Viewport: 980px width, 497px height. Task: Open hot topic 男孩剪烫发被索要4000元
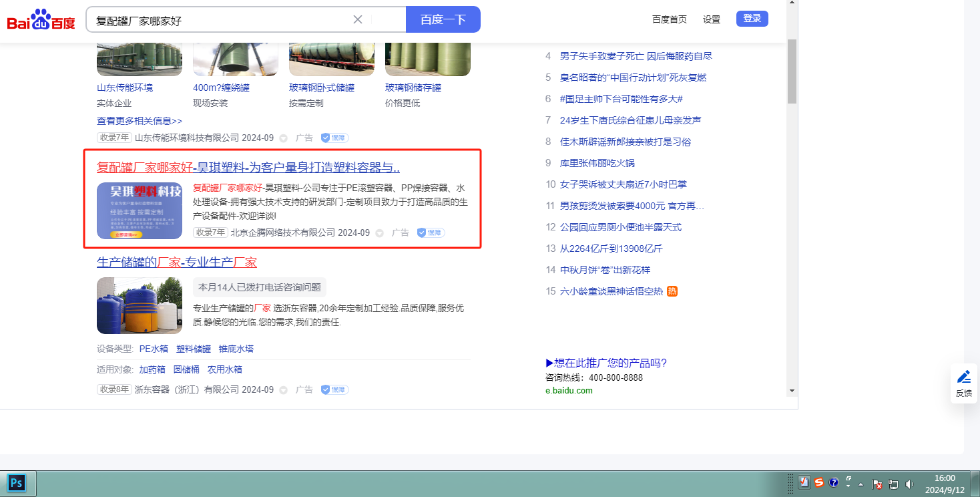(632, 206)
